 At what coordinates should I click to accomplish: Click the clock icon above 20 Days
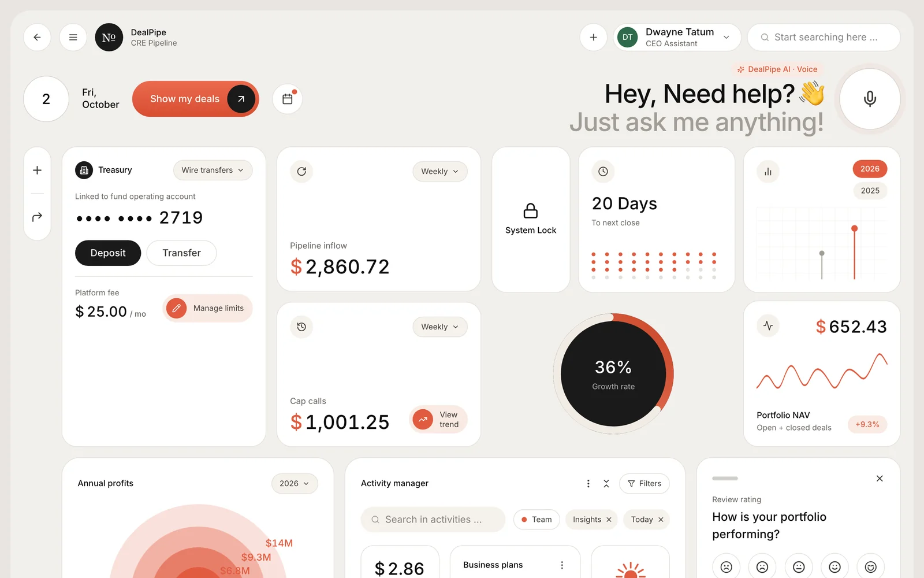point(603,172)
